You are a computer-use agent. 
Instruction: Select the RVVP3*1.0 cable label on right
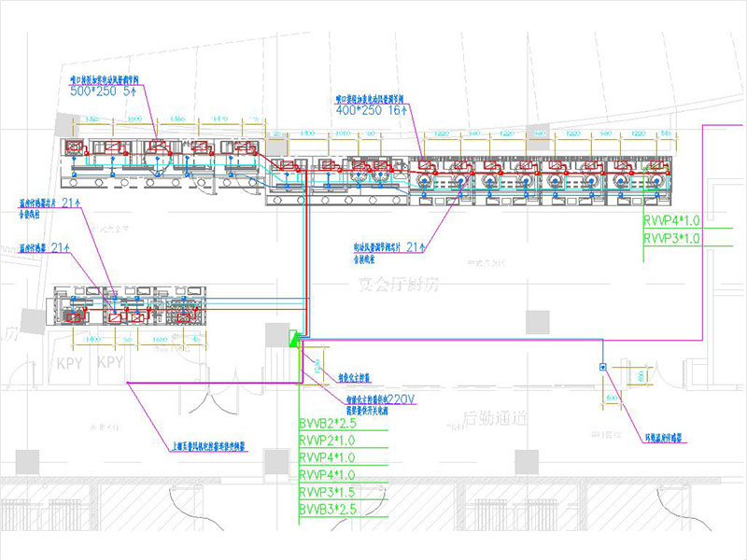click(x=670, y=239)
